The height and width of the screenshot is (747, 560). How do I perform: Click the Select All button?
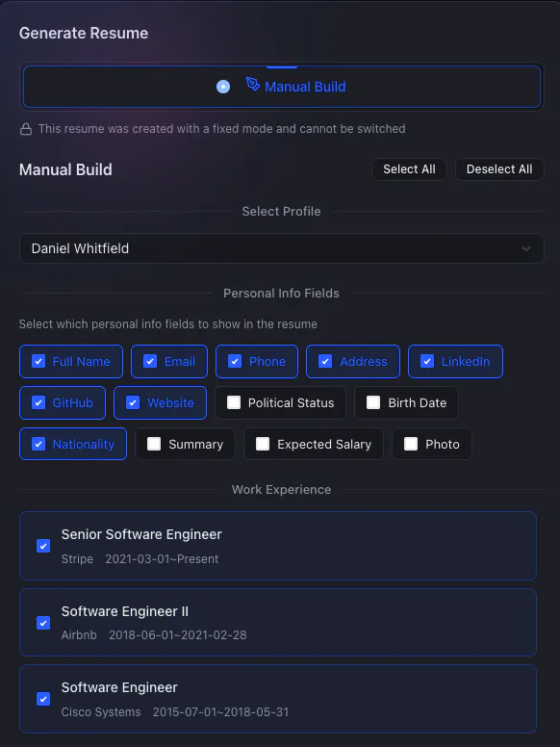409,169
